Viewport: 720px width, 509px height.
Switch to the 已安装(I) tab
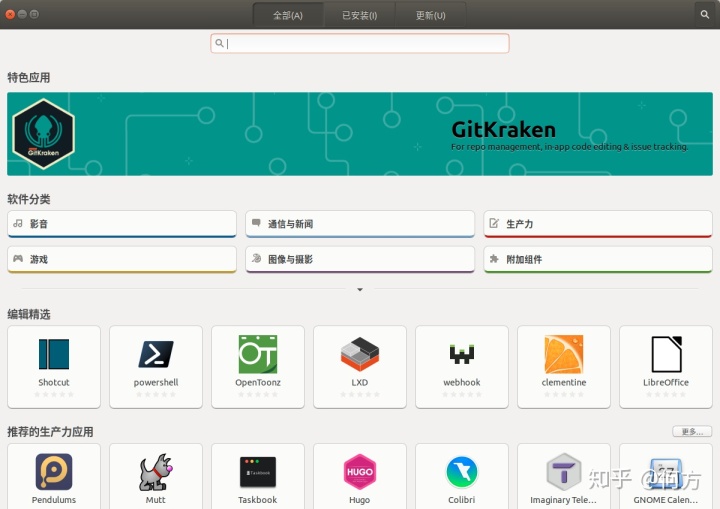tap(360, 15)
